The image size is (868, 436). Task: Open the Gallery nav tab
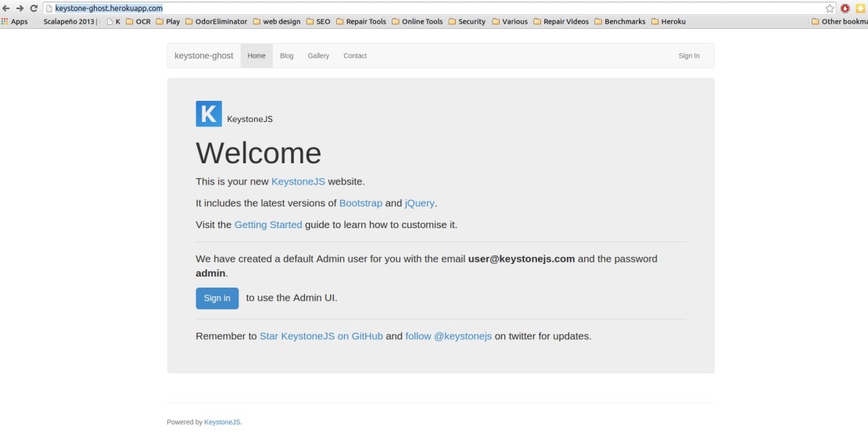[318, 55]
